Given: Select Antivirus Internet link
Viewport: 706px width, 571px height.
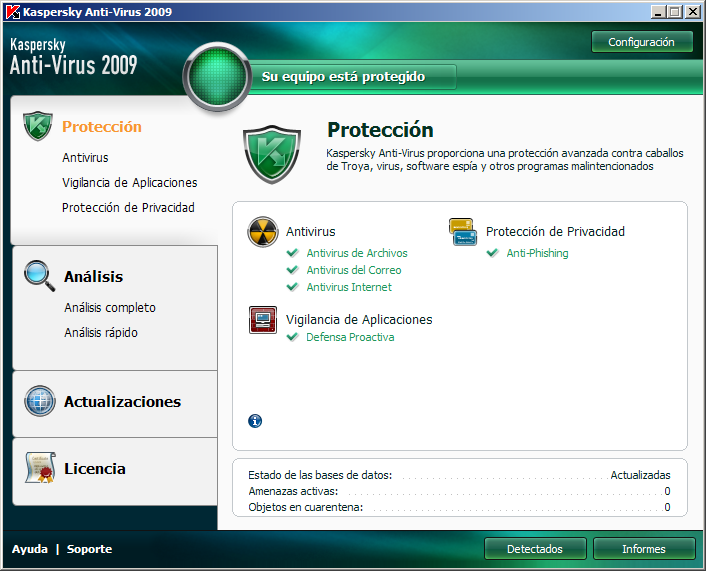Looking at the screenshot, I should (348, 287).
